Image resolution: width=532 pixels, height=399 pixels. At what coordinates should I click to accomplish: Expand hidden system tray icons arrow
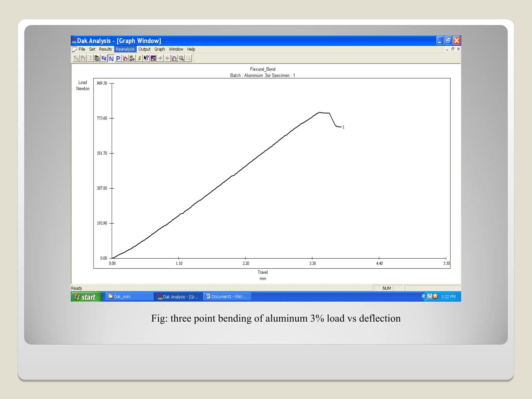coord(424,296)
